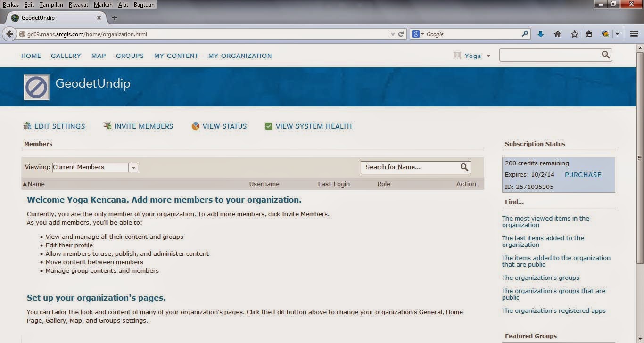The height and width of the screenshot is (343, 644).
Task: Click the View Status globe icon
Action: click(x=195, y=126)
